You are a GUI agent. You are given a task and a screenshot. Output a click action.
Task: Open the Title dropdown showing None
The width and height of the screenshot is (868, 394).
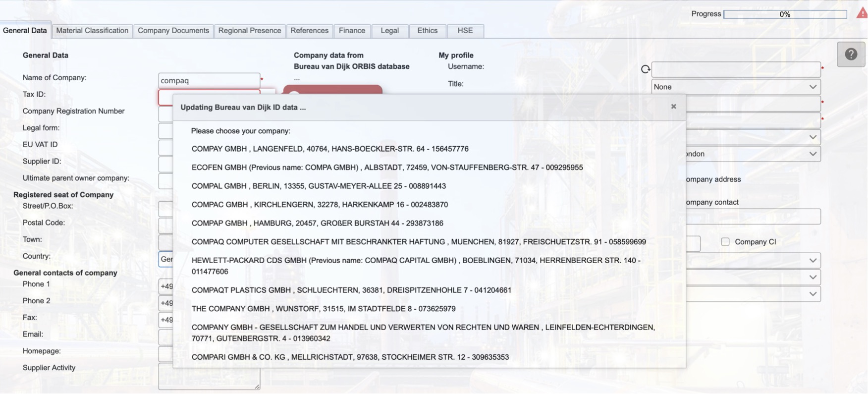736,87
